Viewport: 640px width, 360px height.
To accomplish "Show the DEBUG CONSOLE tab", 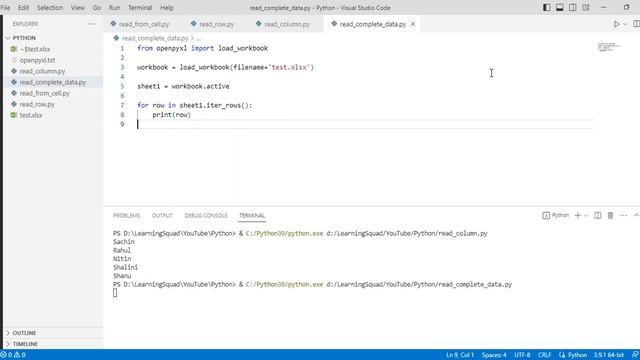I will pos(206,216).
